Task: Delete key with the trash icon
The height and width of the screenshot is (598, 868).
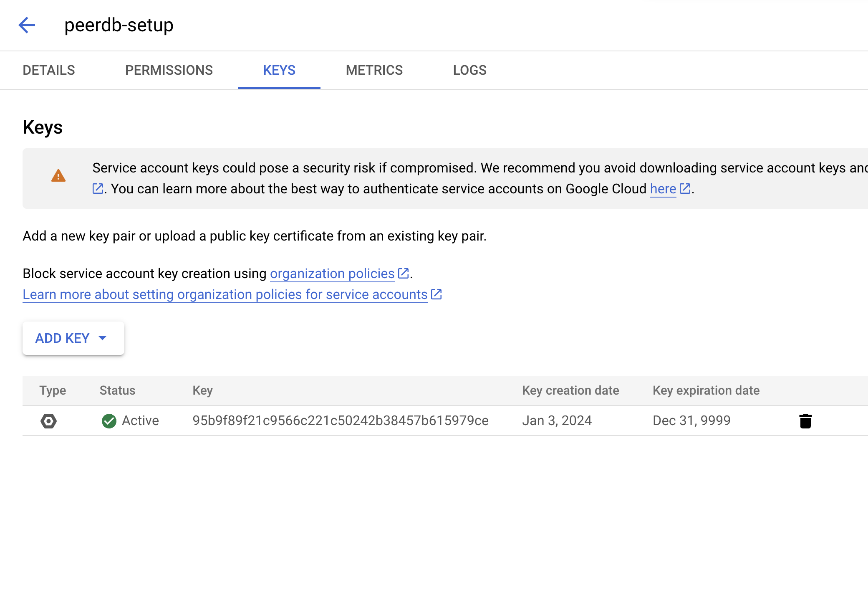Action: [x=805, y=421]
